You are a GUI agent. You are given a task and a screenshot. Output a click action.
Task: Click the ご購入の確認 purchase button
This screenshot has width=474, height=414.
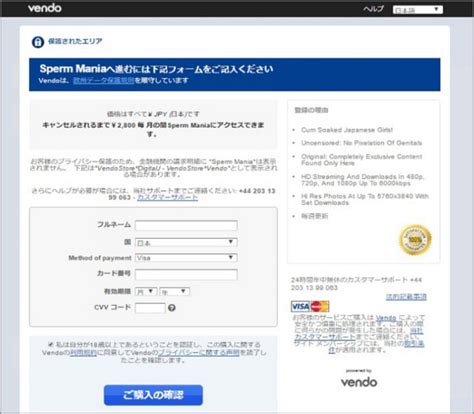coord(153,395)
